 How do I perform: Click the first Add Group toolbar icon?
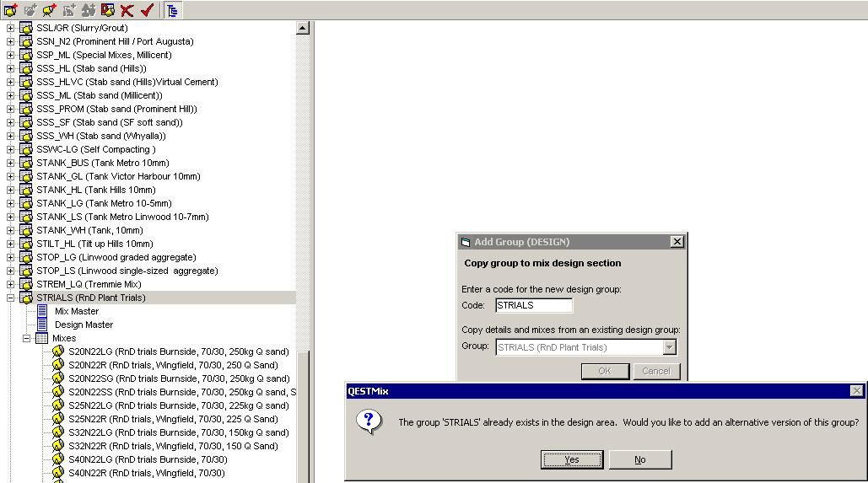pyautogui.click(x=10, y=10)
